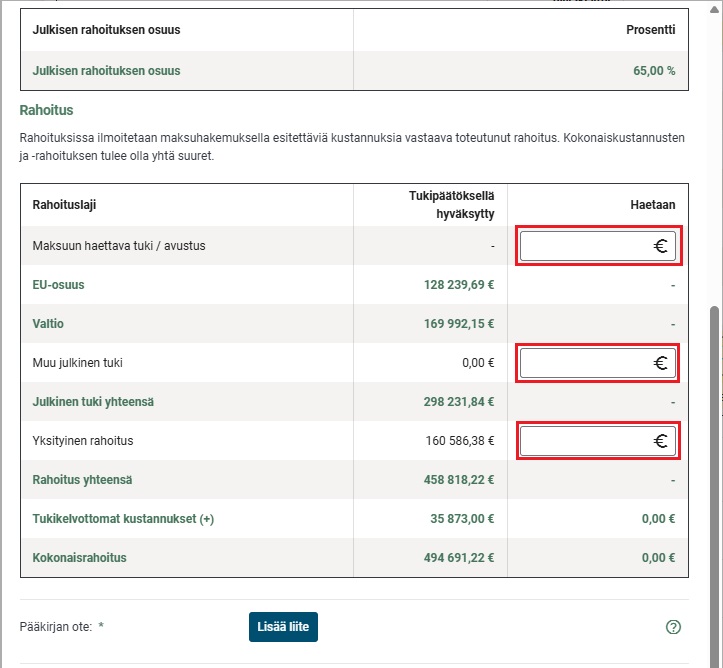The height and width of the screenshot is (668, 723).
Task: Focus the Muu julkinen tuki amount input
Action: (x=586, y=363)
